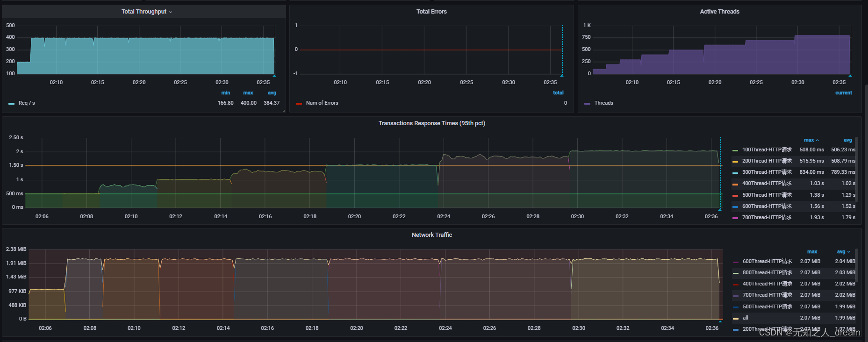Screen dimensions: 868x342
Task: Toggle 500Thread-HTTP请求 series in Response Times legend
Action: pos(767,195)
